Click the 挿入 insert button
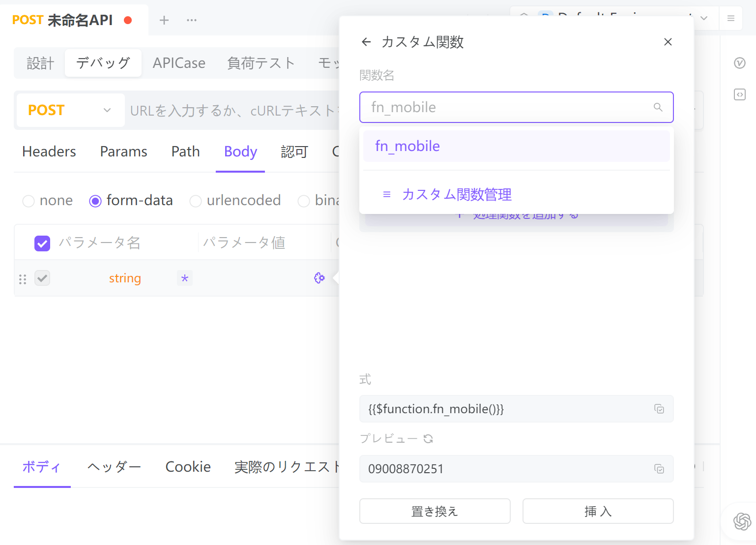This screenshot has width=756, height=545. [598, 511]
